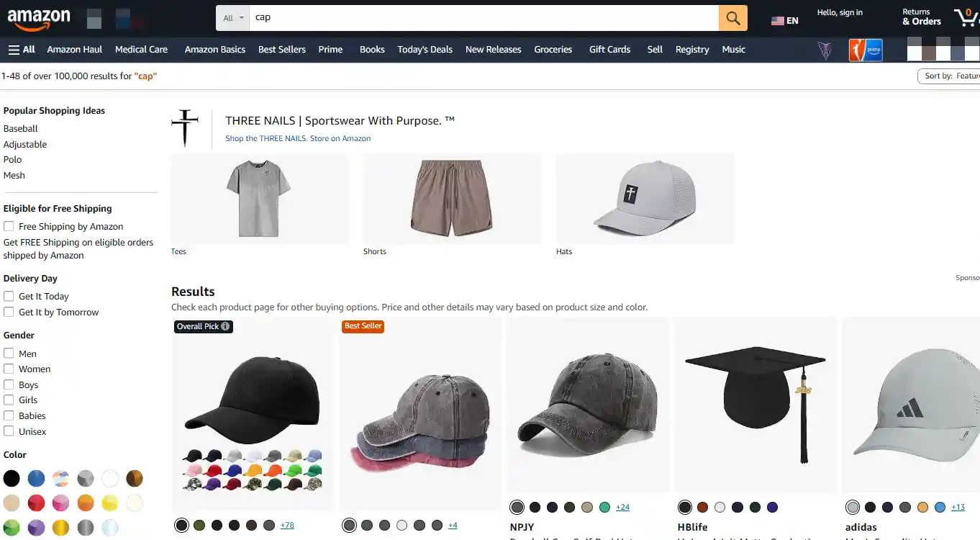Expand +24 more colors for NPJY cap
This screenshot has width=980, height=540.
point(622,507)
